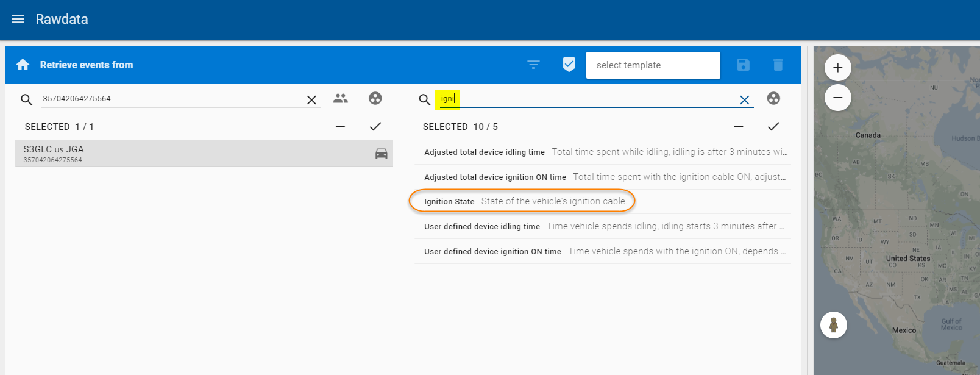
Task: Click the event search field with igni
Action: tap(585, 99)
